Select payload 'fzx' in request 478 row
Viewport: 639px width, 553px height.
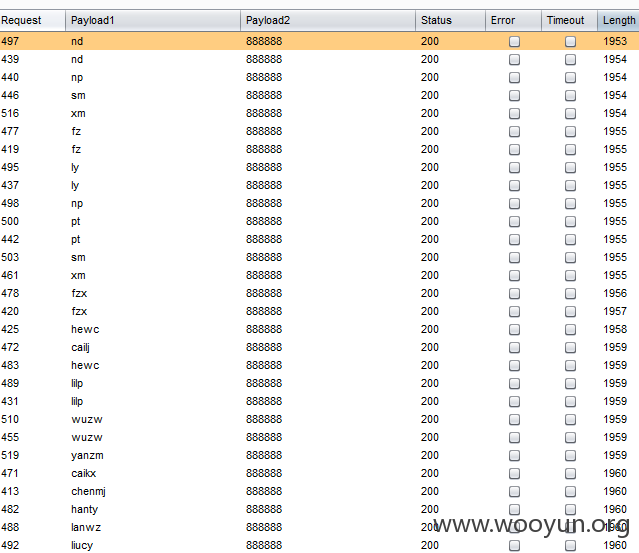point(79,293)
